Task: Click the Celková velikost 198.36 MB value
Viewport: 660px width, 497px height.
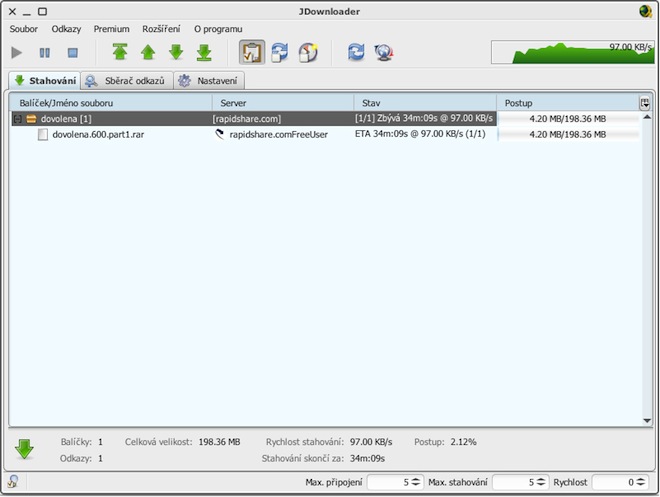Action: [219, 442]
